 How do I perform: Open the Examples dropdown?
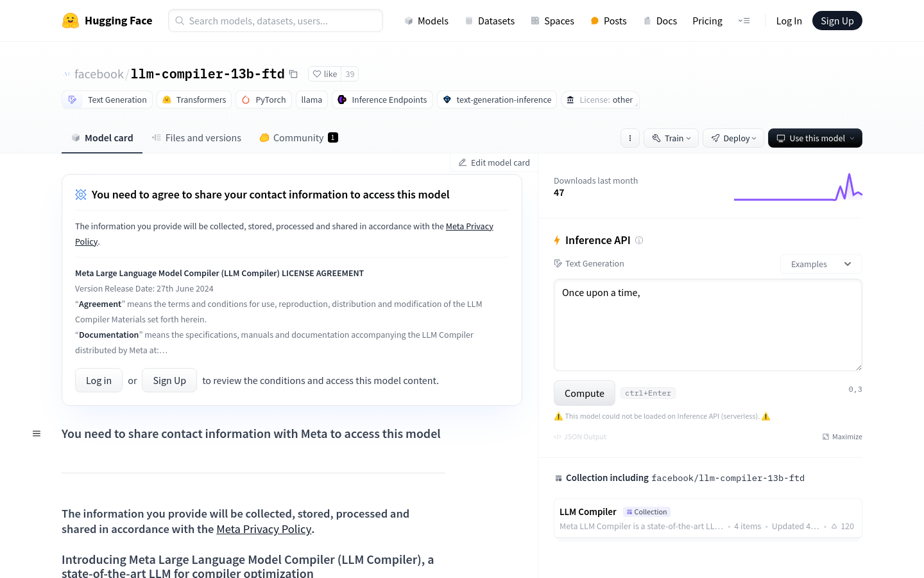[x=821, y=264]
